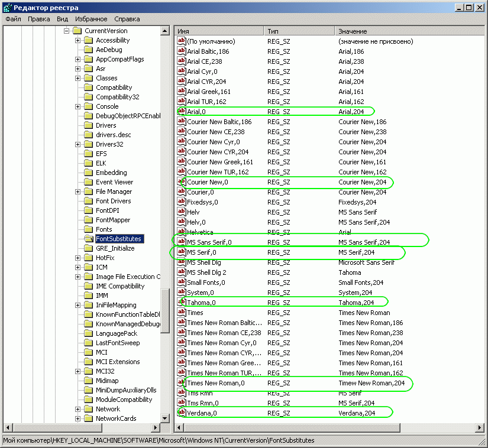Click the icon for the (По умолчанию) value
This screenshot has width=488, height=448.
[x=182, y=41]
